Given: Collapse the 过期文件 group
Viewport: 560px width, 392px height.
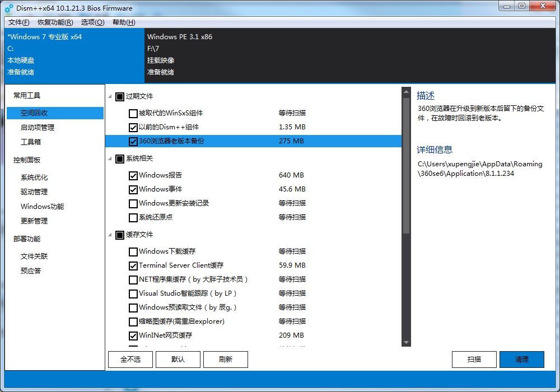Looking at the screenshot, I should (x=110, y=96).
